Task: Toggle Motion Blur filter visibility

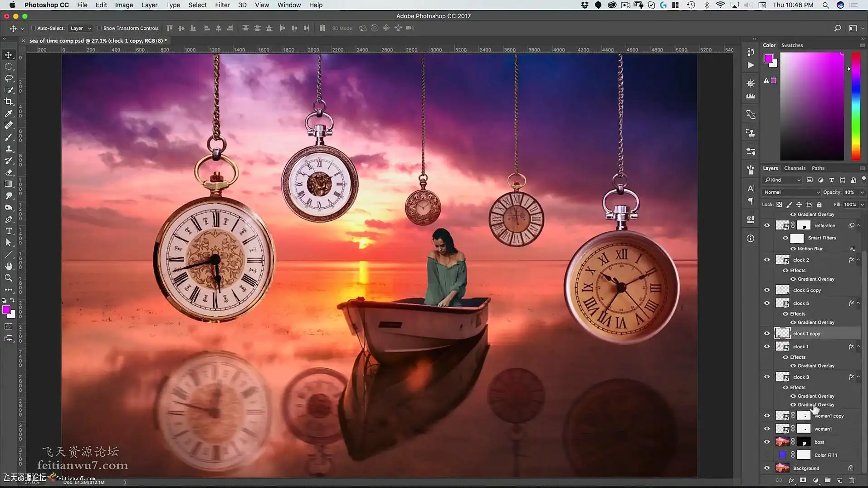Action: click(793, 249)
